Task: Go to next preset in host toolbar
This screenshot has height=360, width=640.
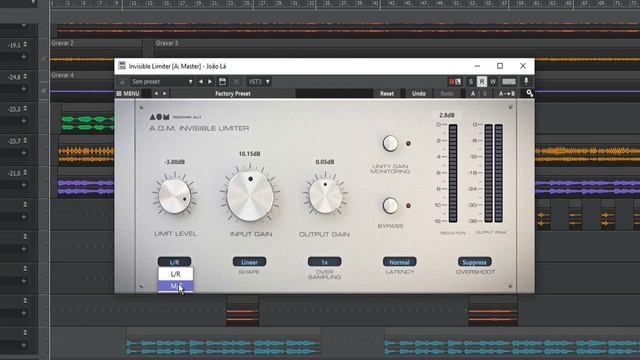Action: click(210, 82)
